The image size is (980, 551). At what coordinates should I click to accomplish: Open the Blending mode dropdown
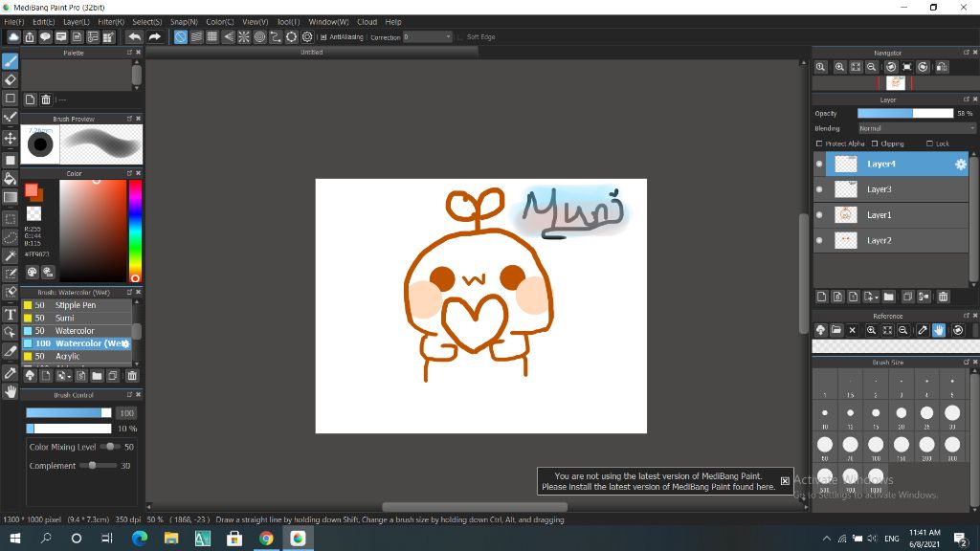(x=916, y=128)
